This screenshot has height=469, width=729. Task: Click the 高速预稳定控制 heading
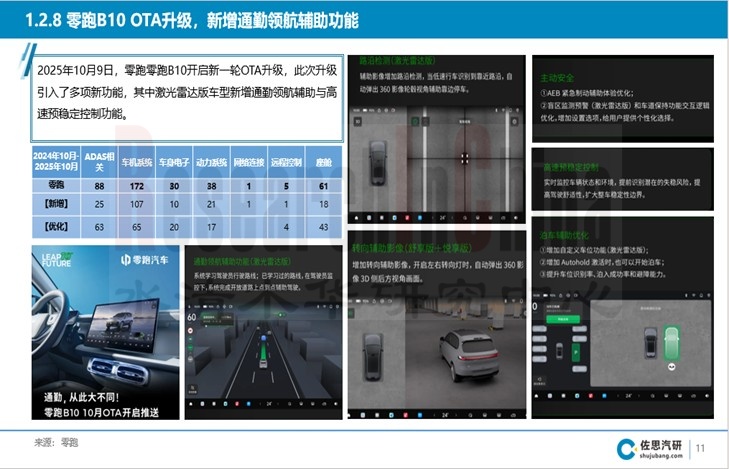[x=571, y=167]
